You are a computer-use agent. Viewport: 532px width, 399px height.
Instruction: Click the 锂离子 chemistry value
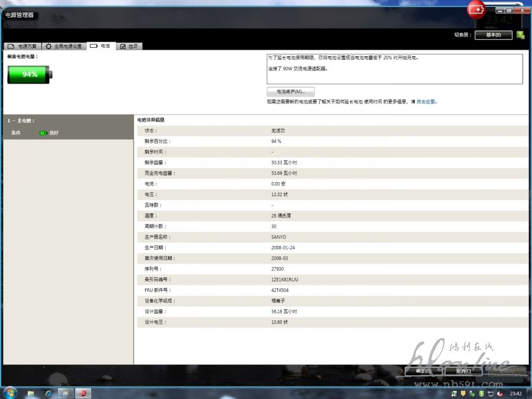[x=278, y=301]
